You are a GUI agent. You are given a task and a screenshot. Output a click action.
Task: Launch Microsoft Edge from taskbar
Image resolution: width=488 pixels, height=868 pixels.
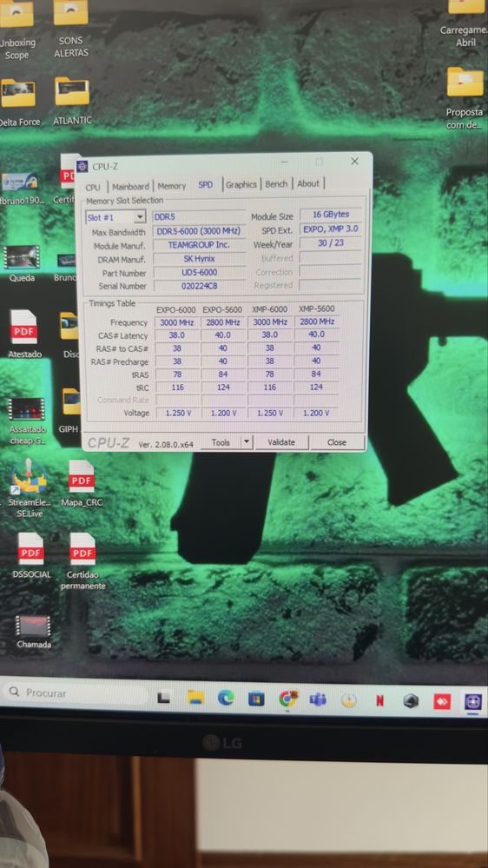pos(226,699)
